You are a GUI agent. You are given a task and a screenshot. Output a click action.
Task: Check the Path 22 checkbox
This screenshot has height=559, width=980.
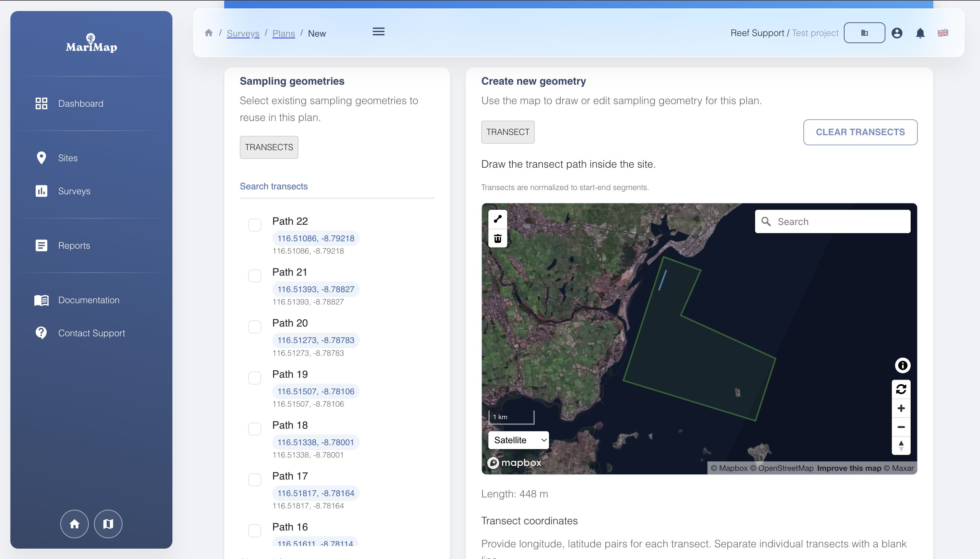click(254, 225)
